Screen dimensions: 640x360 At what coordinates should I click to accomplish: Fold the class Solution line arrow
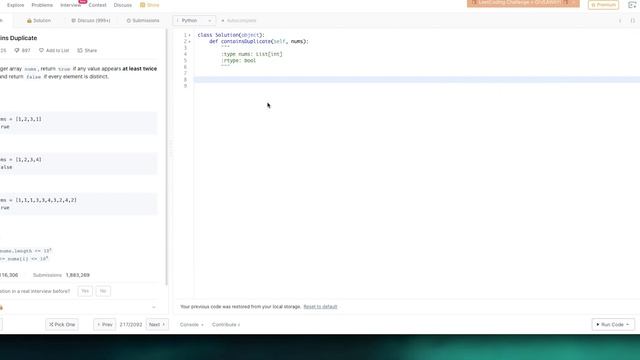pyautogui.click(x=189, y=35)
